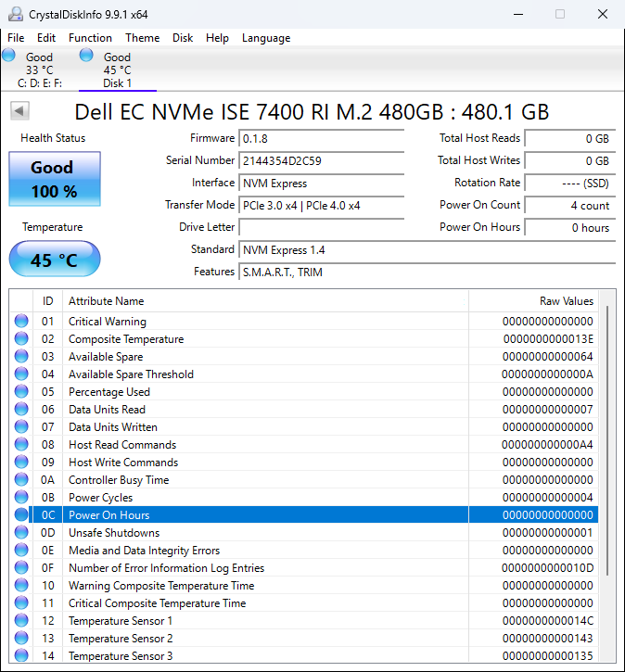
Task: Open the Help menu
Action: coord(217,38)
